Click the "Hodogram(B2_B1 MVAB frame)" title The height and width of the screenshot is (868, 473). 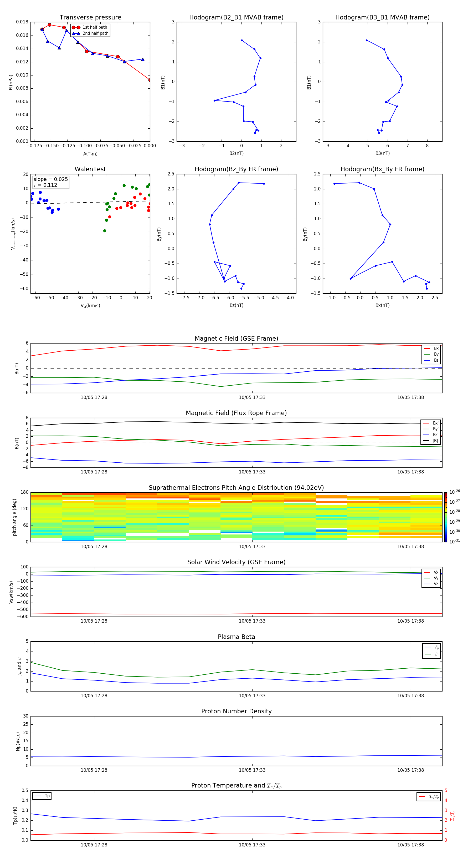(236, 18)
